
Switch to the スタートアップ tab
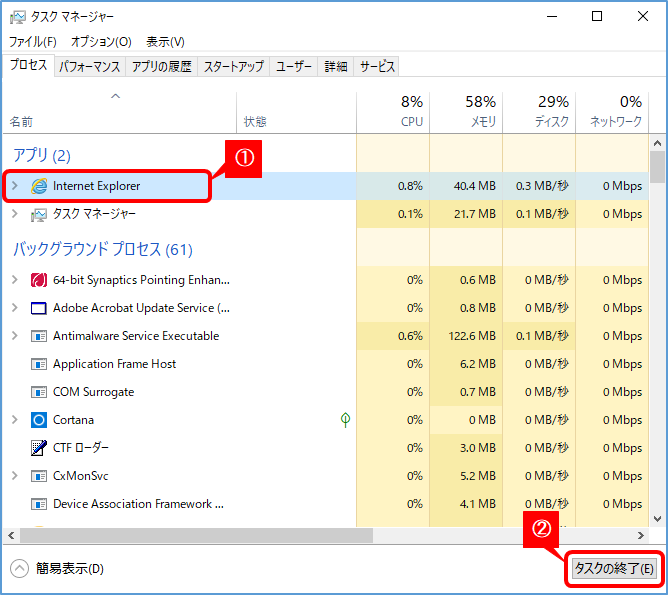pos(233,67)
